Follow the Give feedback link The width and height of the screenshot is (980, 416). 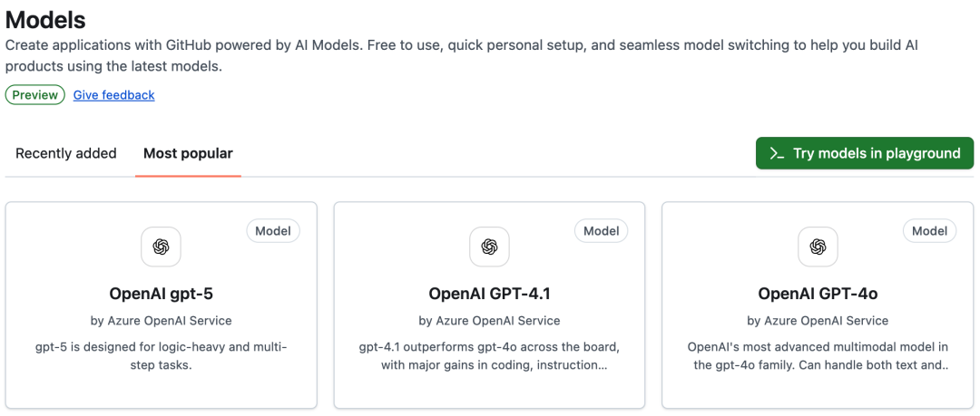point(113,95)
